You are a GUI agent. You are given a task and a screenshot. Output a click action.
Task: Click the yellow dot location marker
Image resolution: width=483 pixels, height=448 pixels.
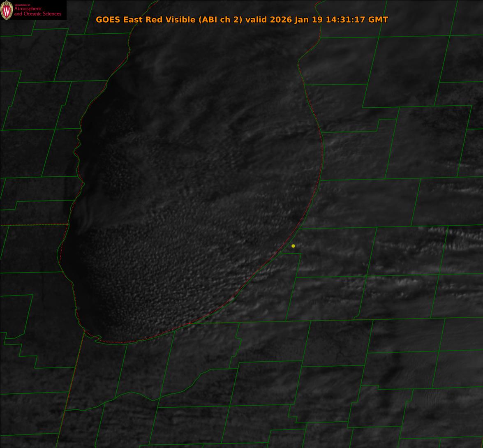point(293,246)
